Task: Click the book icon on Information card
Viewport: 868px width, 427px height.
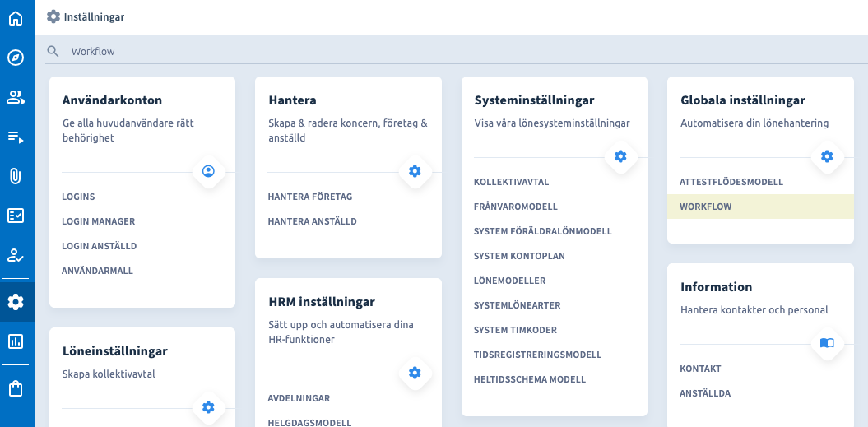Action: 827,343
